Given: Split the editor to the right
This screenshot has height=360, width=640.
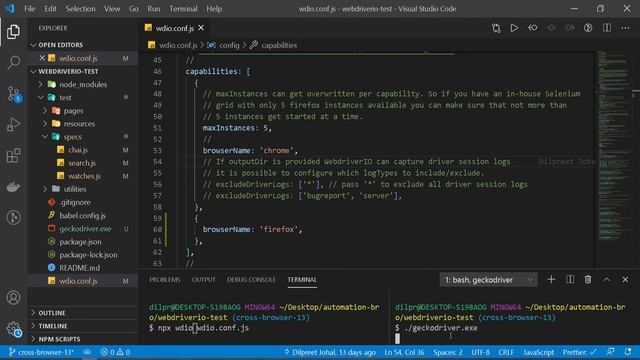Looking at the screenshot, I should tap(607, 28).
